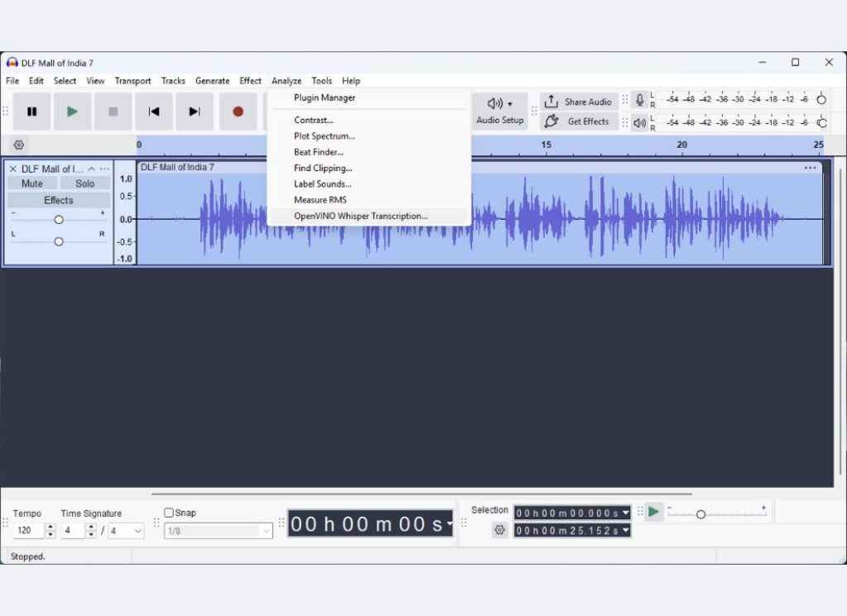
Task: Open timeline options gear icon
Action: click(19, 145)
